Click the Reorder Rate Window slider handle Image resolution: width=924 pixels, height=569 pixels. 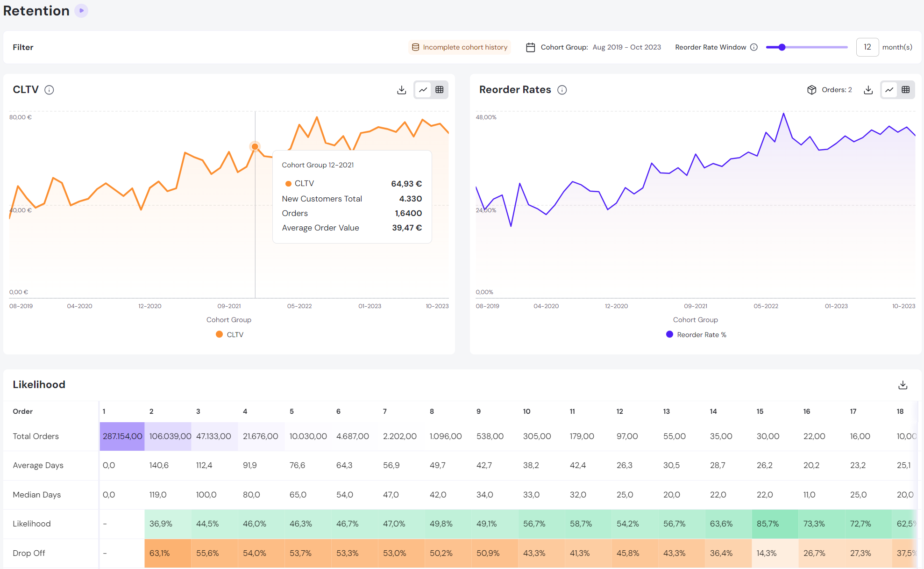782,47
